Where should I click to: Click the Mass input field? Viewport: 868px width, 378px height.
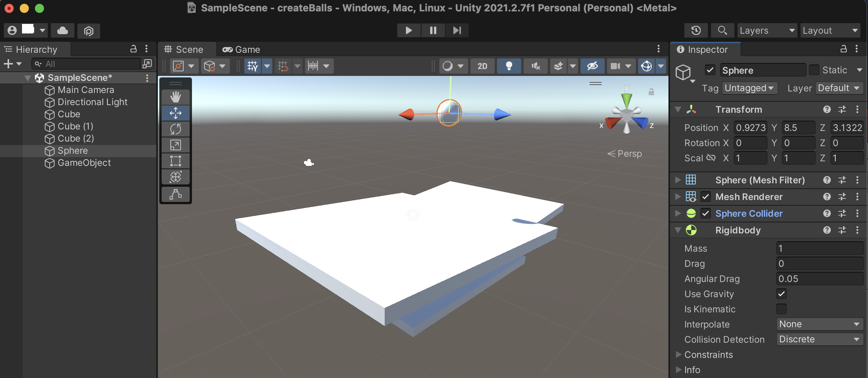819,248
